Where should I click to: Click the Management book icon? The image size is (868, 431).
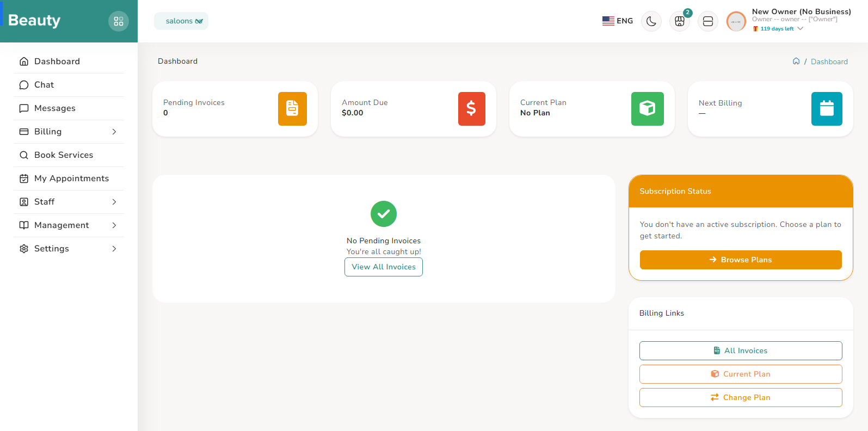(x=24, y=225)
